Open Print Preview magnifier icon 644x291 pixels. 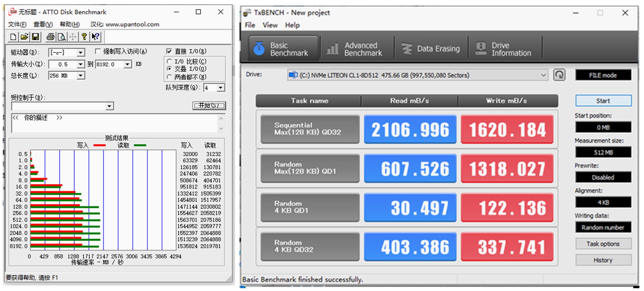(61, 37)
